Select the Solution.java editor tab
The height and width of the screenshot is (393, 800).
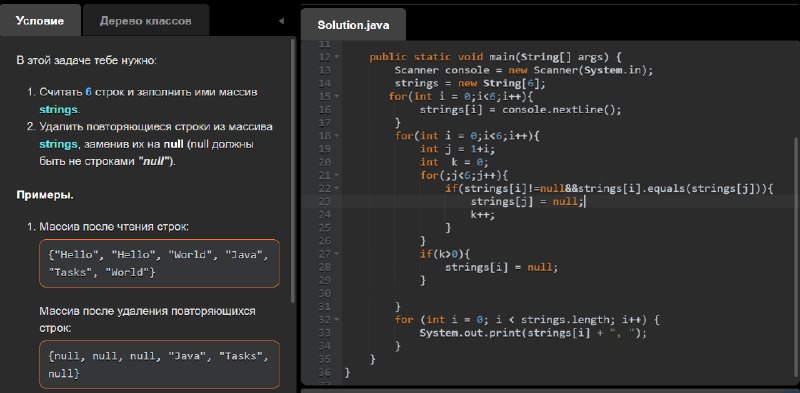point(353,24)
